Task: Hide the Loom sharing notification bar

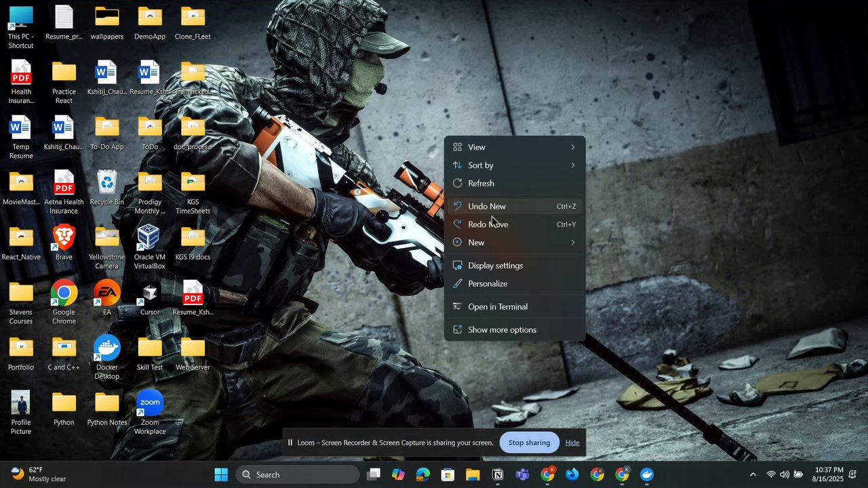Action: 572,443
